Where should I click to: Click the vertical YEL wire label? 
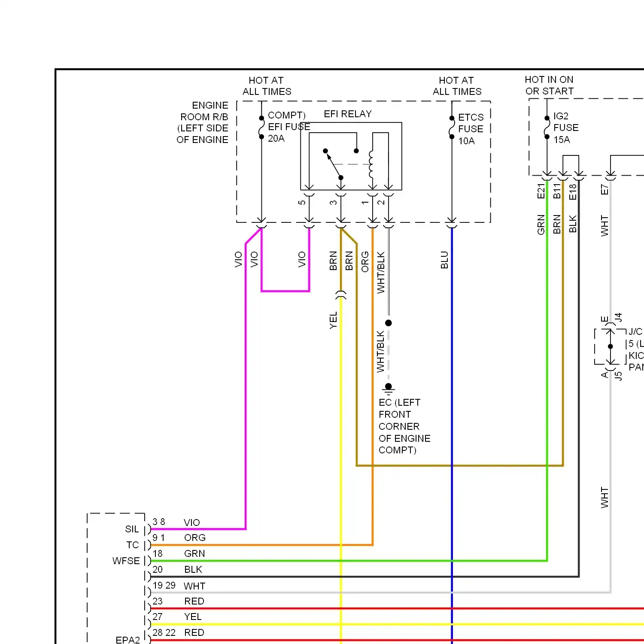click(x=333, y=321)
